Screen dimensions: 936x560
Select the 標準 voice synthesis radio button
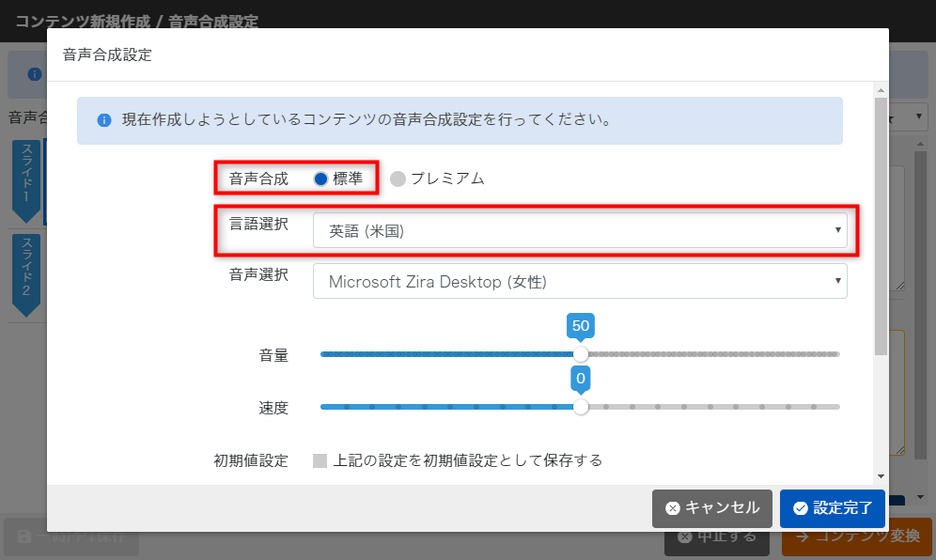(x=320, y=179)
